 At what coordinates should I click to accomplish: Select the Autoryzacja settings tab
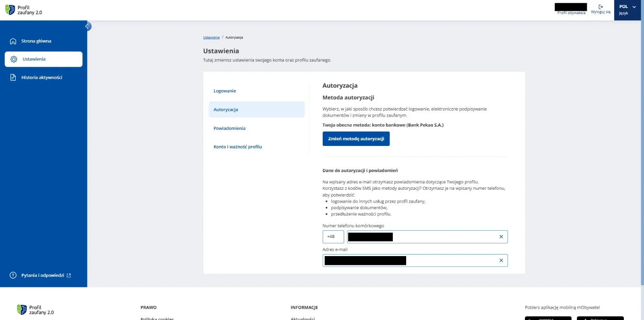pyautogui.click(x=256, y=109)
